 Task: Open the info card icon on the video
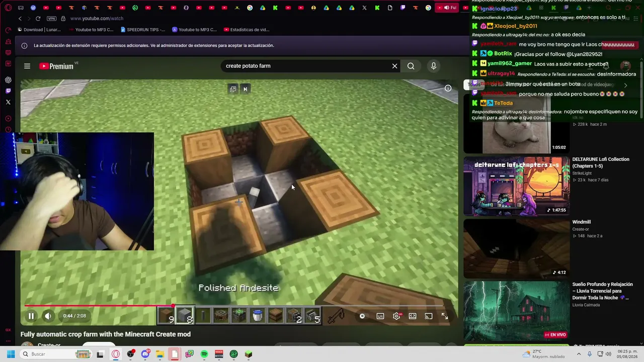tap(448, 88)
